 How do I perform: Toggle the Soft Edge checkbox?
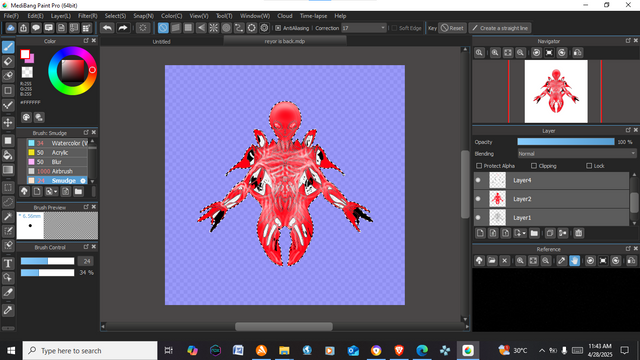(394, 28)
